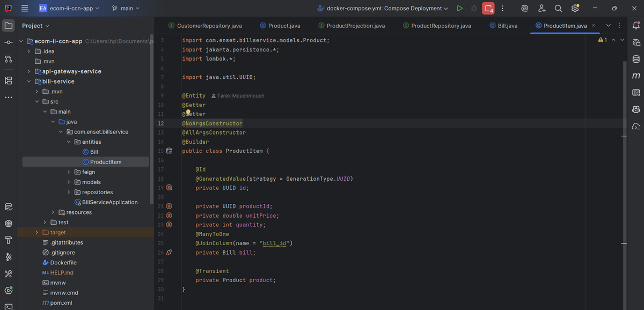
Task: Open the main branch dropdown
Action: point(126,9)
